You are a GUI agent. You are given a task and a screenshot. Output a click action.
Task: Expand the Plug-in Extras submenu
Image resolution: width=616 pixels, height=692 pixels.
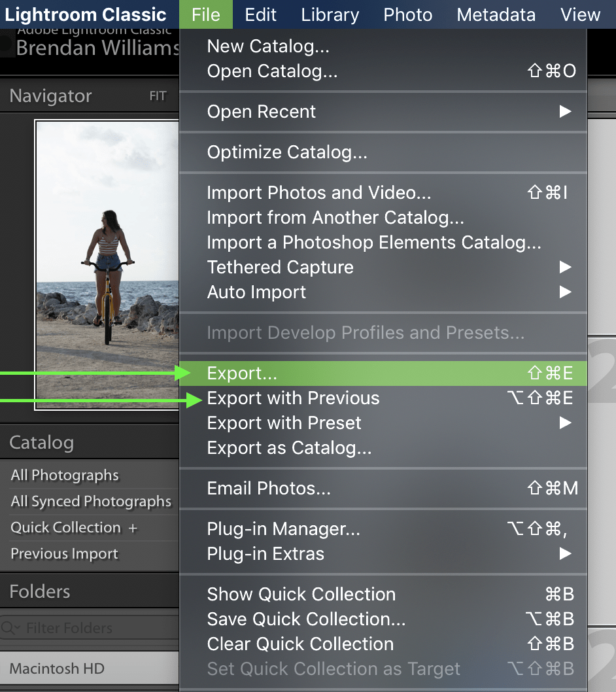[383, 553]
